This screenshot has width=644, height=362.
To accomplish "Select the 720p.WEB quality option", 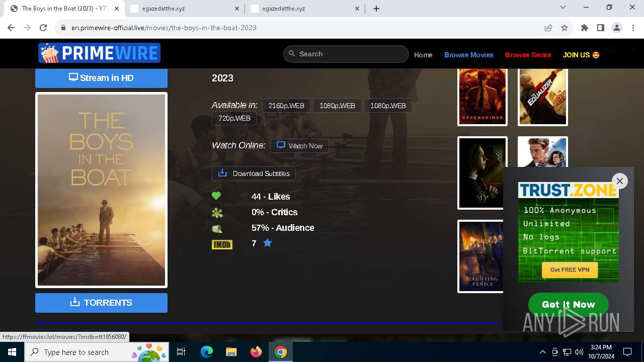I will 234,118.
